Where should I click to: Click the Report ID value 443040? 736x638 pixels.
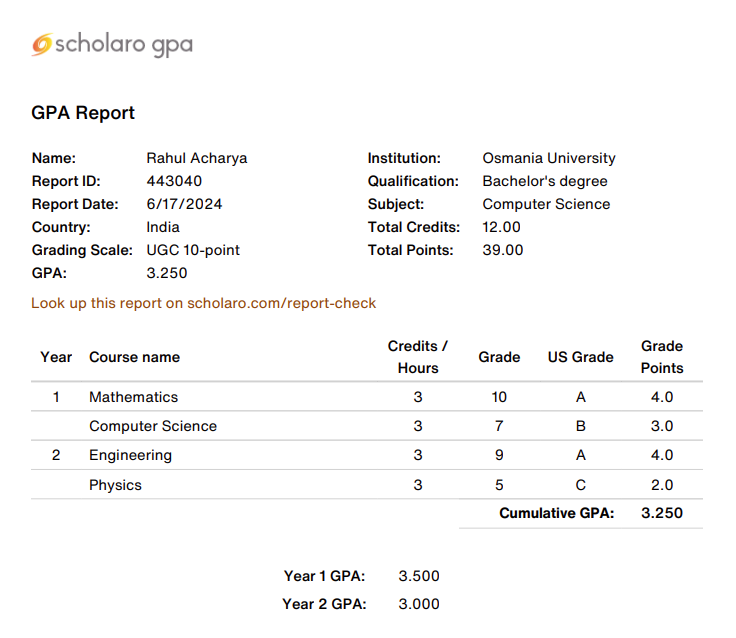[x=174, y=181]
